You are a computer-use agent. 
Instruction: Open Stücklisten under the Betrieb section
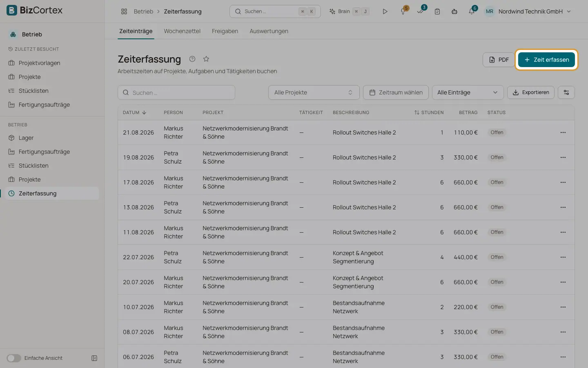(33, 166)
